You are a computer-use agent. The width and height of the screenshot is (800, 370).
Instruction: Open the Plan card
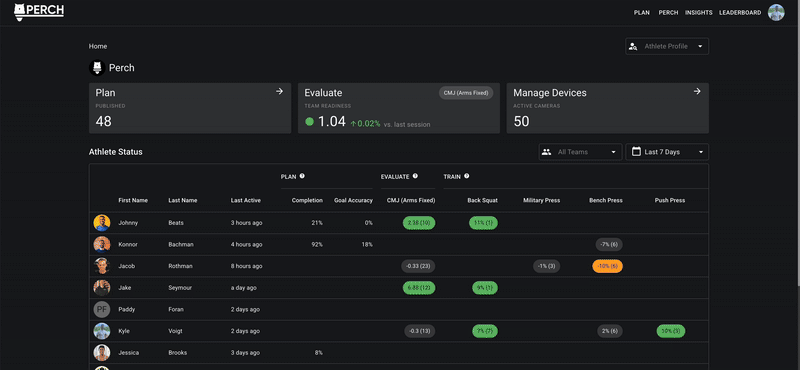coord(190,108)
